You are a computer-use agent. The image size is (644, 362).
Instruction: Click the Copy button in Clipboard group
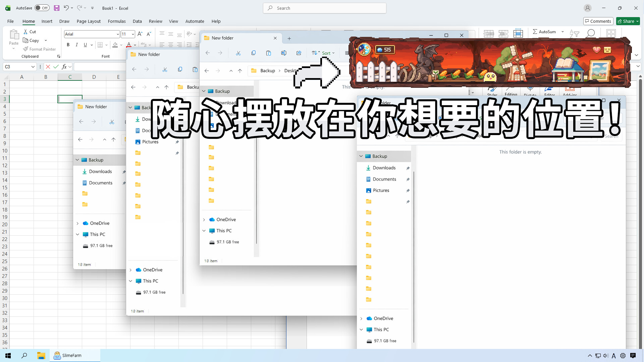pyautogui.click(x=31, y=40)
